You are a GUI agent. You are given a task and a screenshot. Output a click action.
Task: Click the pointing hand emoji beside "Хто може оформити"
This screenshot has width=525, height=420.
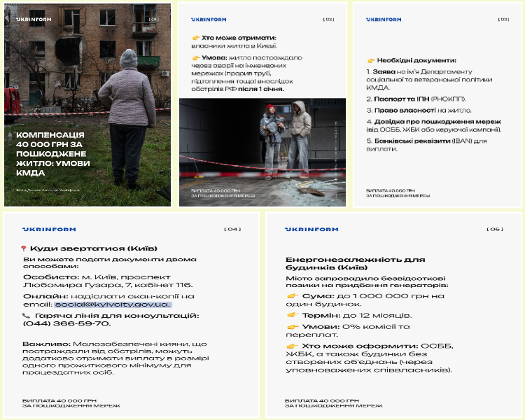pos(293,346)
